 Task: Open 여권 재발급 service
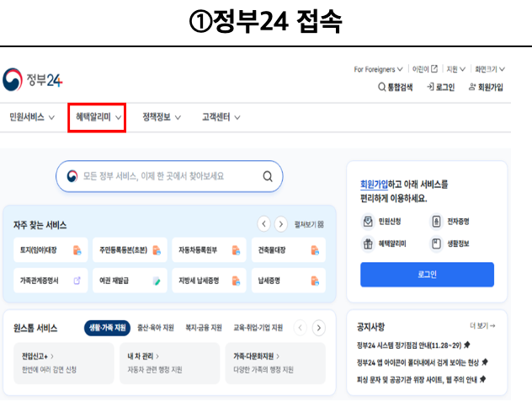tap(130, 281)
